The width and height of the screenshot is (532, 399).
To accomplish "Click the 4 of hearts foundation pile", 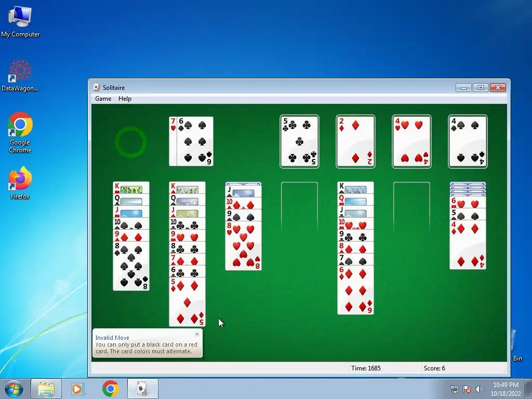I will tap(411, 141).
